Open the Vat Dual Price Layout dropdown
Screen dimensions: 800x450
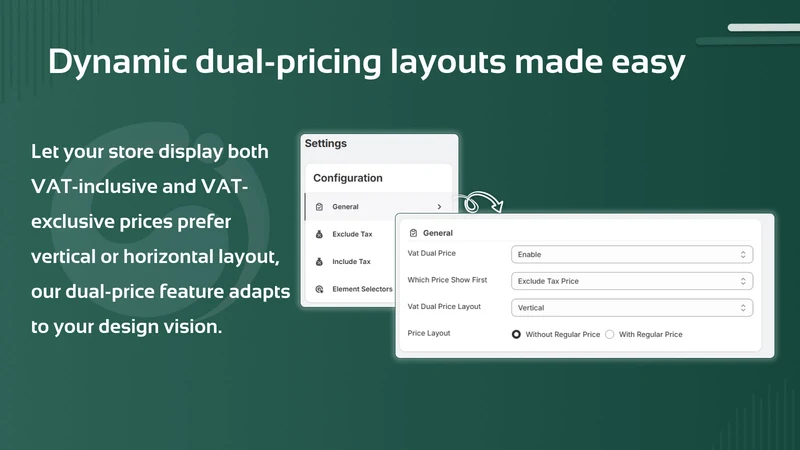click(632, 308)
